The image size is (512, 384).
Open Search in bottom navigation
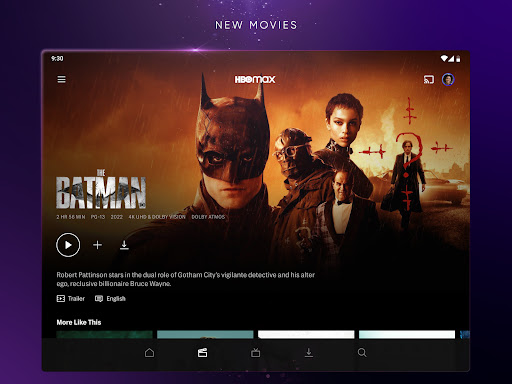click(x=362, y=353)
